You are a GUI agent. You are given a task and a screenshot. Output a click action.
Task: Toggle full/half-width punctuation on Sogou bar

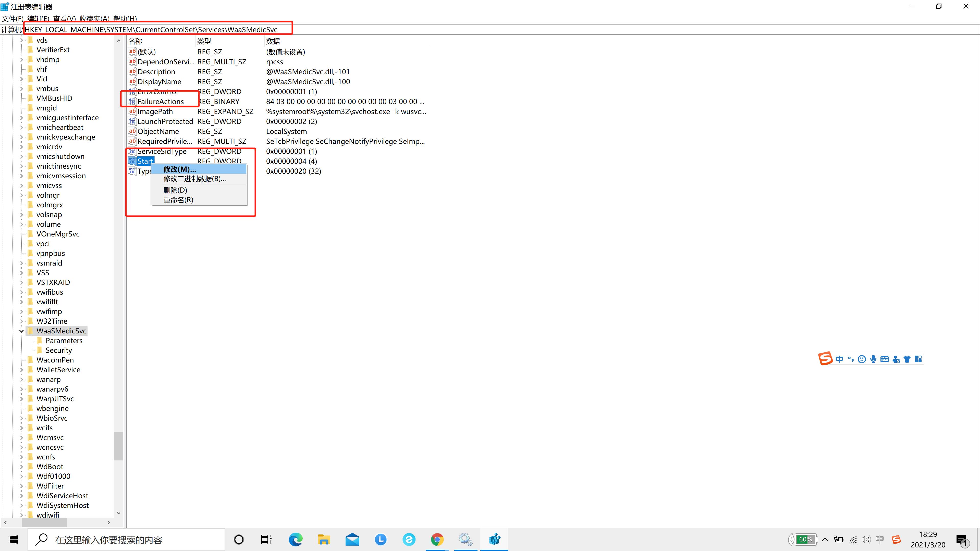click(851, 359)
